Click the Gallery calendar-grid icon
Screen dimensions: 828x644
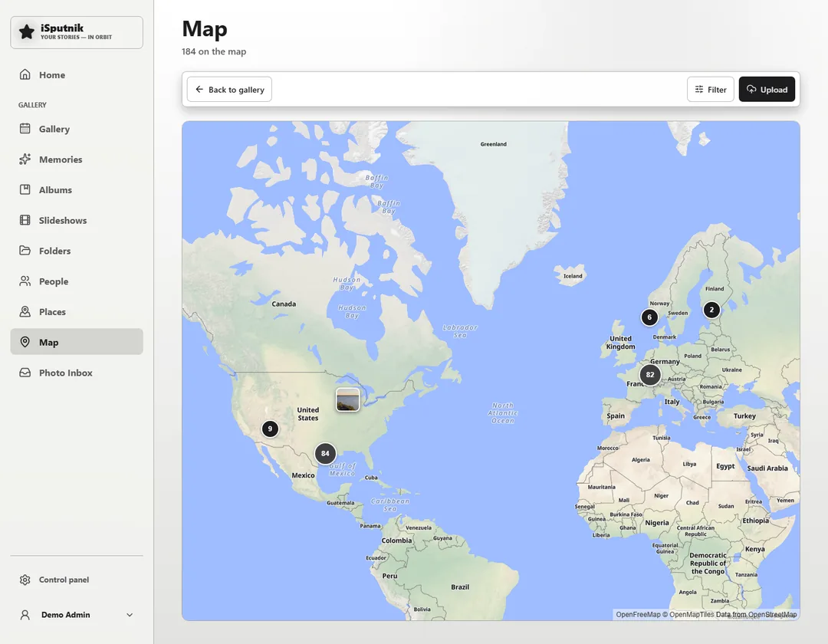(25, 128)
